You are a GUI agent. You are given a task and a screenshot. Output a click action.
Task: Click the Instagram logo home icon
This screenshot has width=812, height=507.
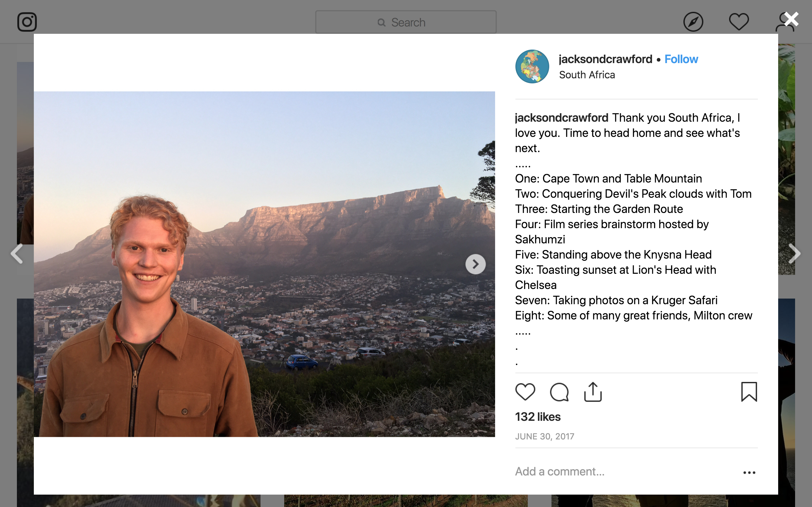tap(27, 22)
